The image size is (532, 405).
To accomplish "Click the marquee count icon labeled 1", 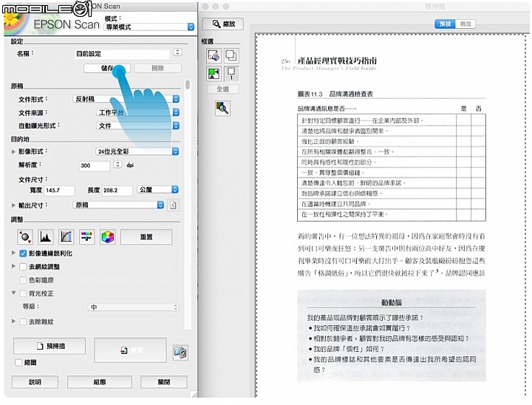I will point(231,73).
